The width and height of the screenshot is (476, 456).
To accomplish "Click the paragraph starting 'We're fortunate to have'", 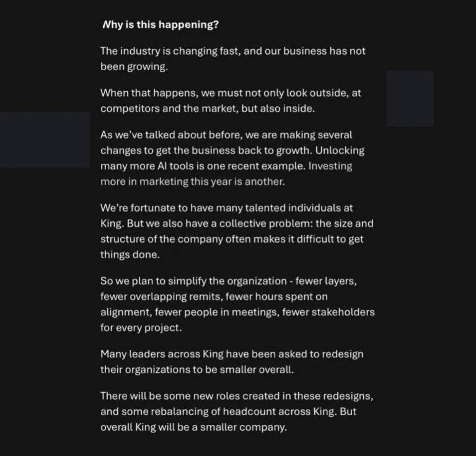I will (x=226, y=208).
